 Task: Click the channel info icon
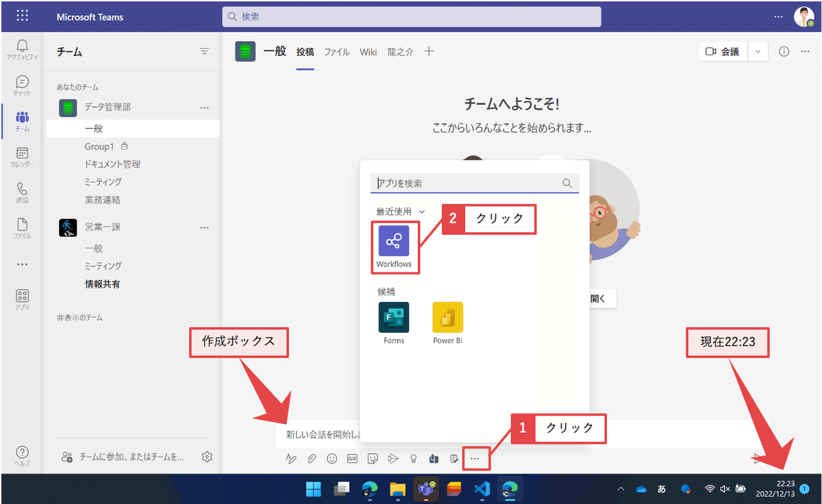click(x=785, y=51)
